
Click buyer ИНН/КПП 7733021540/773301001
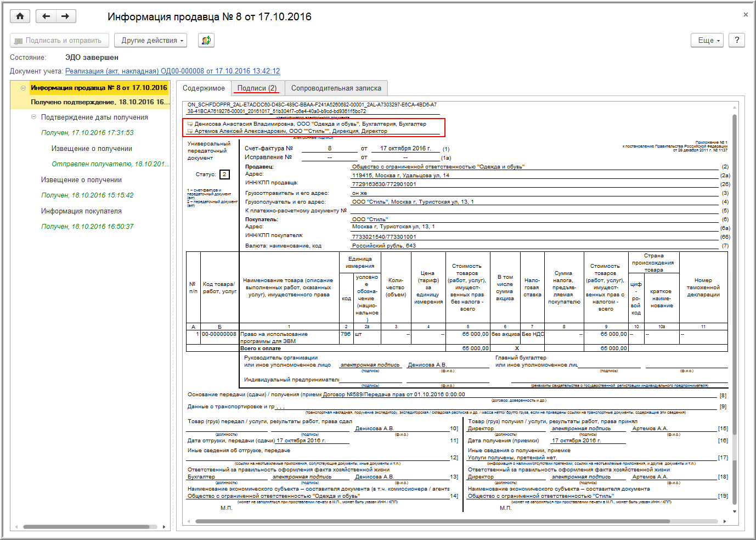click(384, 237)
